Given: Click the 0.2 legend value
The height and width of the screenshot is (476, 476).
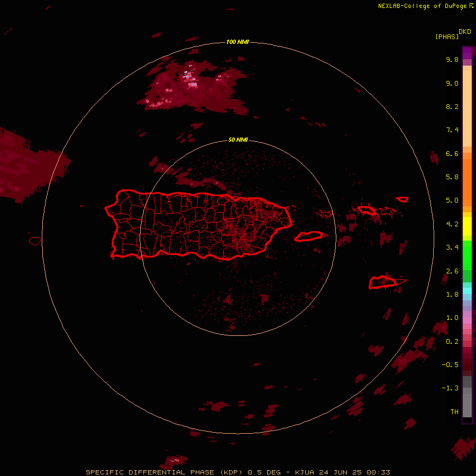Looking at the screenshot, I should (x=452, y=342).
